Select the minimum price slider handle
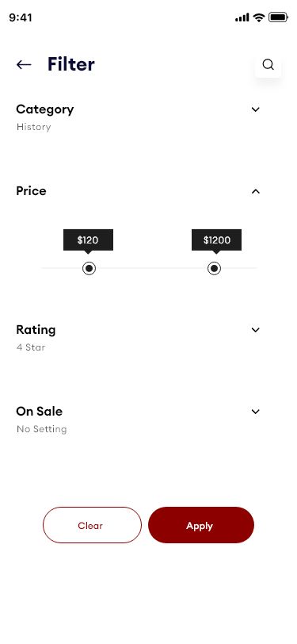The width and height of the screenshot is (297, 644). pos(89,268)
